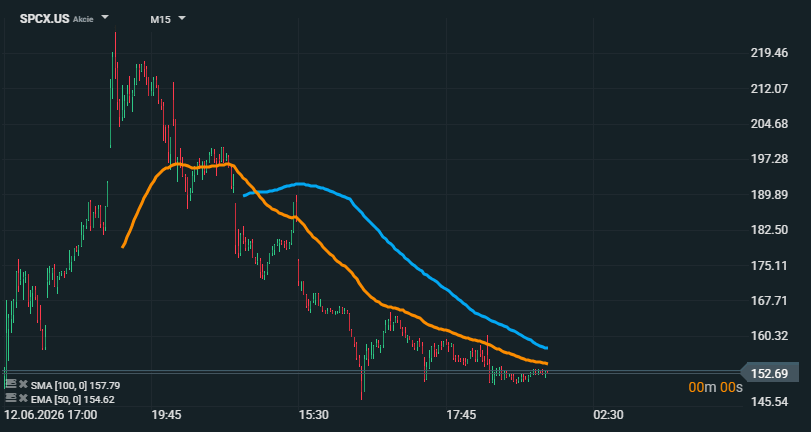
Task: Open the SPCX.US symbol dropdown arrow
Action: [x=104, y=18]
